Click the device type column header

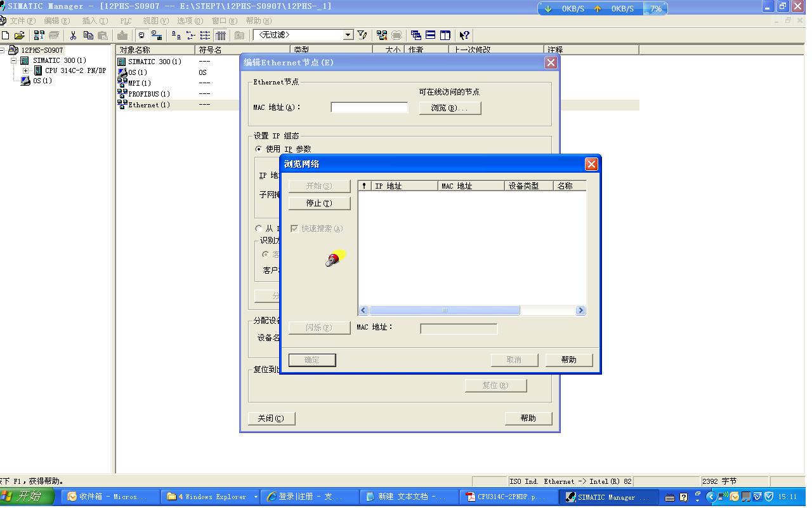pos(530,186)
